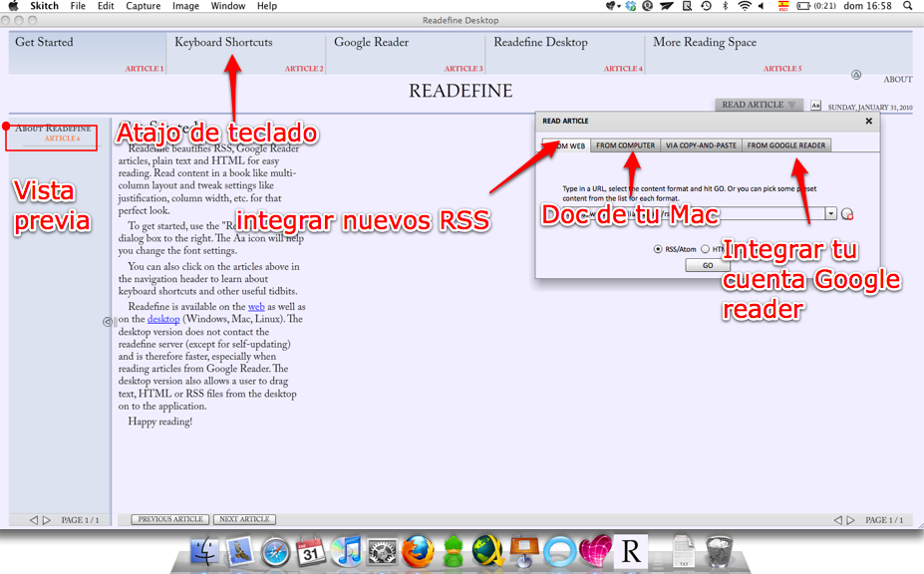Click the Wi-Fi status icon
924x574 pixels.
(745, 6)
